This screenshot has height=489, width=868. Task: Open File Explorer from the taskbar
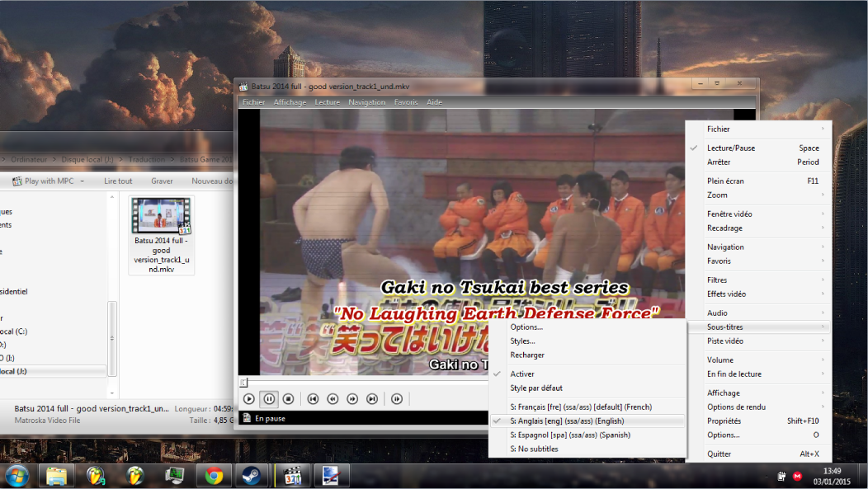pyautogui.click(x=56, y=477)
